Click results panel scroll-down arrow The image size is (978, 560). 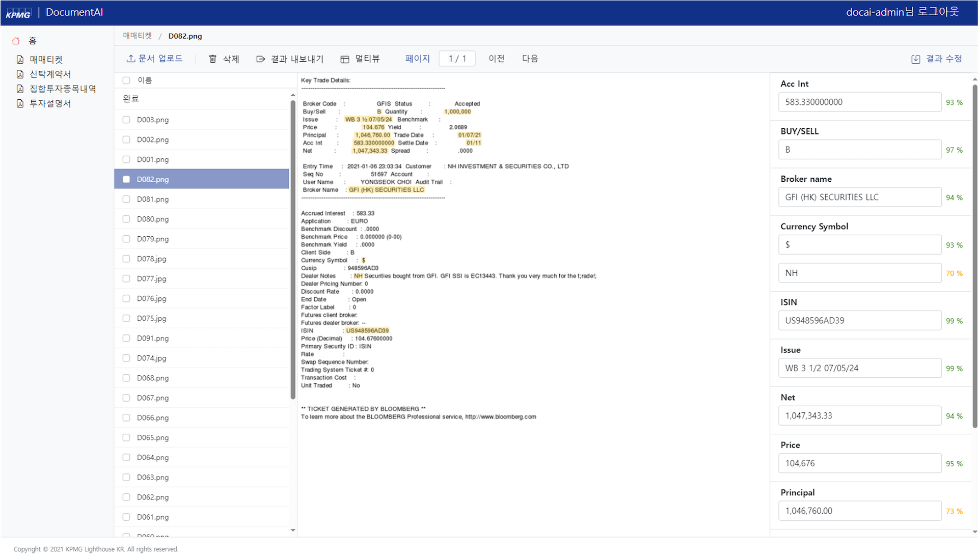[x=974, y=531]
